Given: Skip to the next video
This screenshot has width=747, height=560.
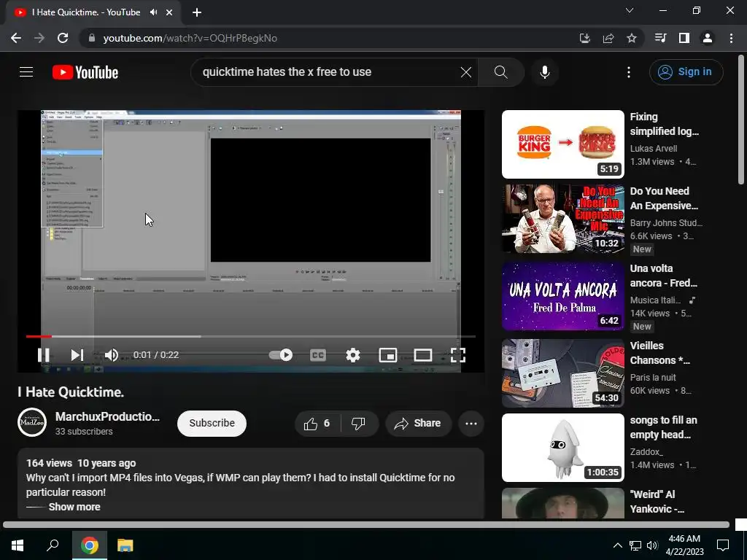Looking at the screenshot, I should (77, 355).
